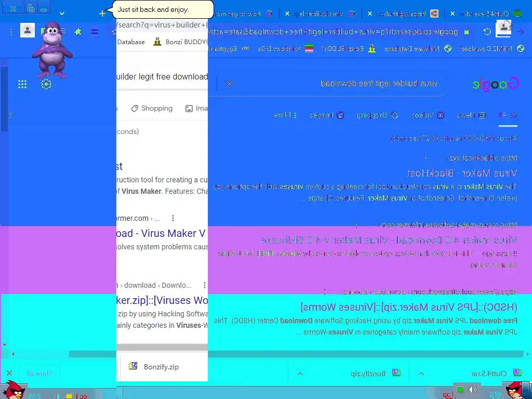Reload the page with the refresh icon
This screenshot has height=399, width=532.
[x=487, y=32]
